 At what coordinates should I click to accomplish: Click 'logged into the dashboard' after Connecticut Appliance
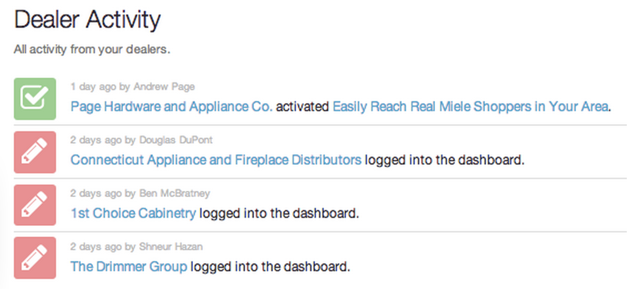tap(445, 160)
